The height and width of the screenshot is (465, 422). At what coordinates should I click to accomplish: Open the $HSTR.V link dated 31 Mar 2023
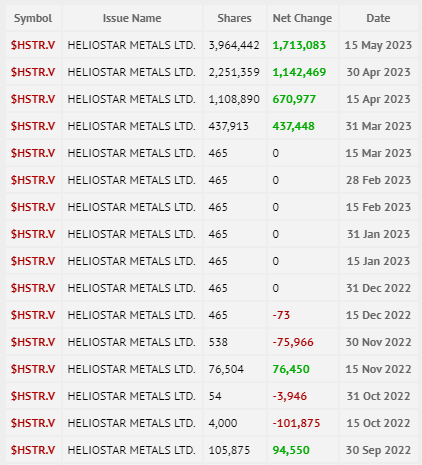(x=33, y=126)
